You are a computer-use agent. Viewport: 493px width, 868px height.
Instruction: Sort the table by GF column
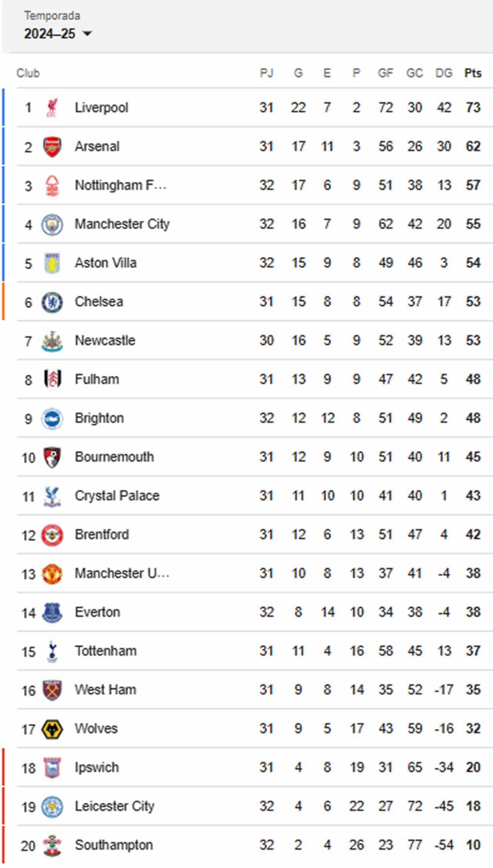pos(385,73)
